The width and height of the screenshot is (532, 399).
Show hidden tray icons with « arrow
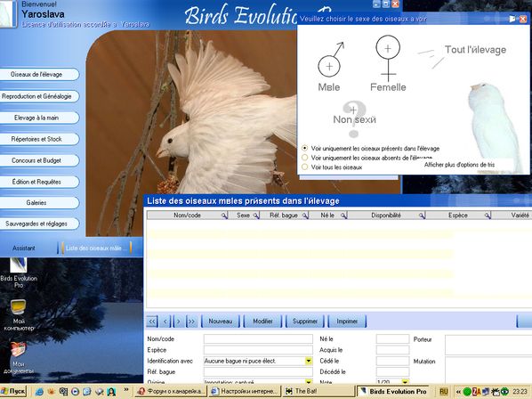tap(459, 392)
